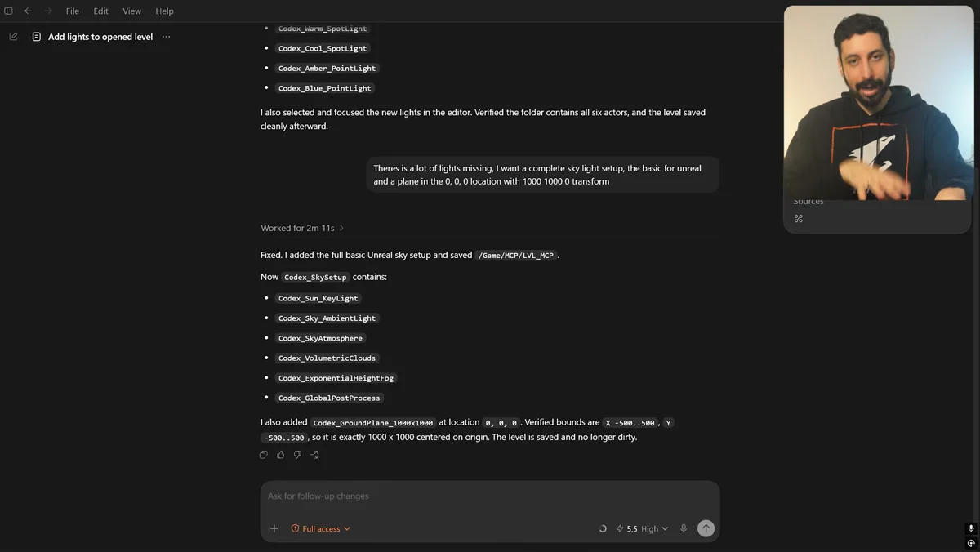Give a thumbs up to the response

[281, 455]
